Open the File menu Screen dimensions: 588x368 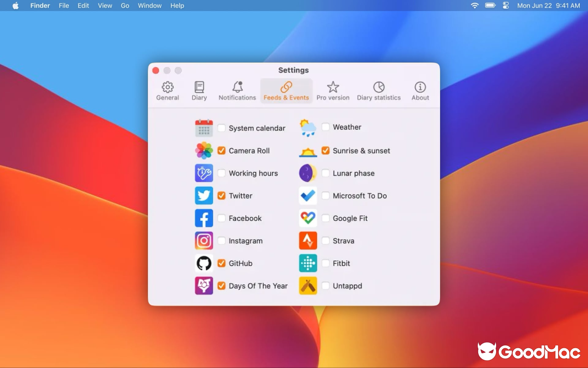point(64,6)
